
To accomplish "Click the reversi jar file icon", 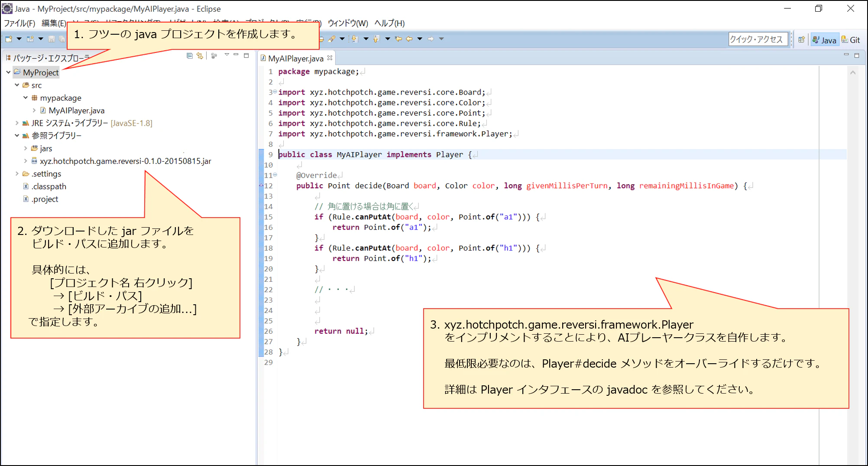I will tap(35, 161).
